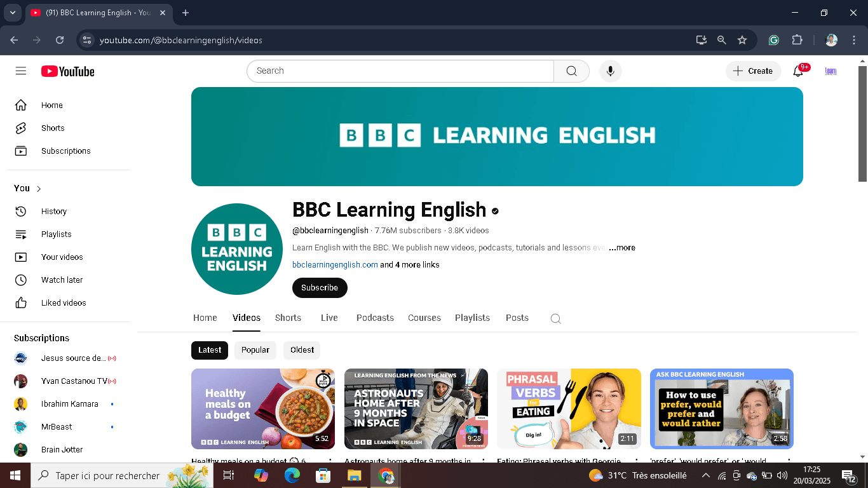Open the hamburger navigation menu
Viewport: 868px width, 488px height.
pos(20,71)
